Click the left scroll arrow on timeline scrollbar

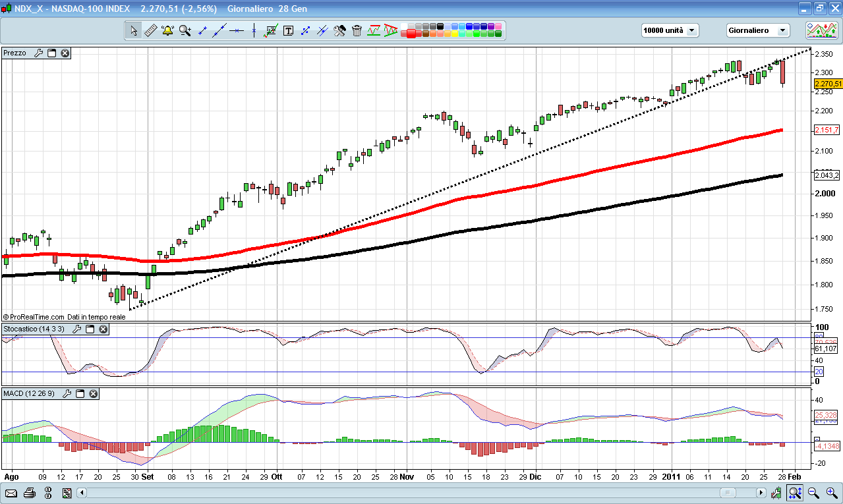[x=82, y=493]
